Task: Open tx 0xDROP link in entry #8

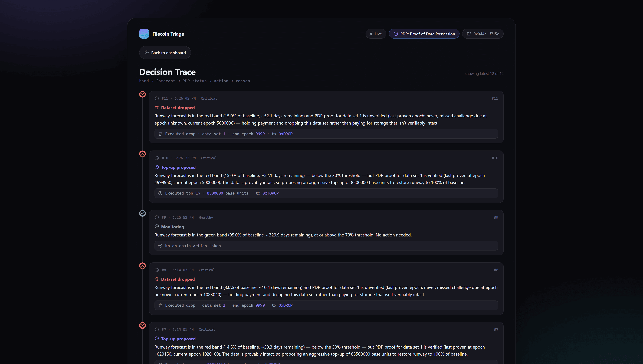Action: (286, 305)
